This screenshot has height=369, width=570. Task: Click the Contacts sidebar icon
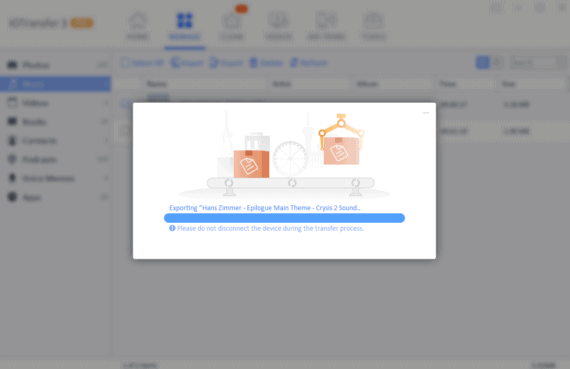coord(12,140)
